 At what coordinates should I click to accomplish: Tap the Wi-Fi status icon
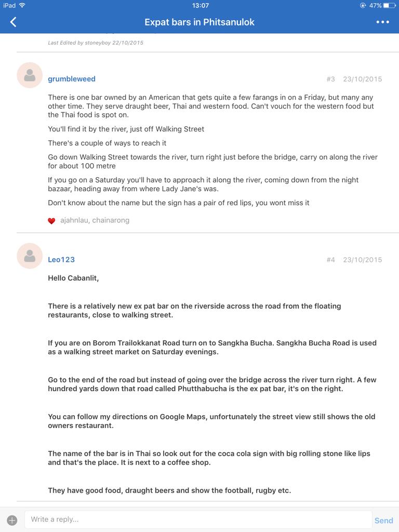(x=22, y=5)
